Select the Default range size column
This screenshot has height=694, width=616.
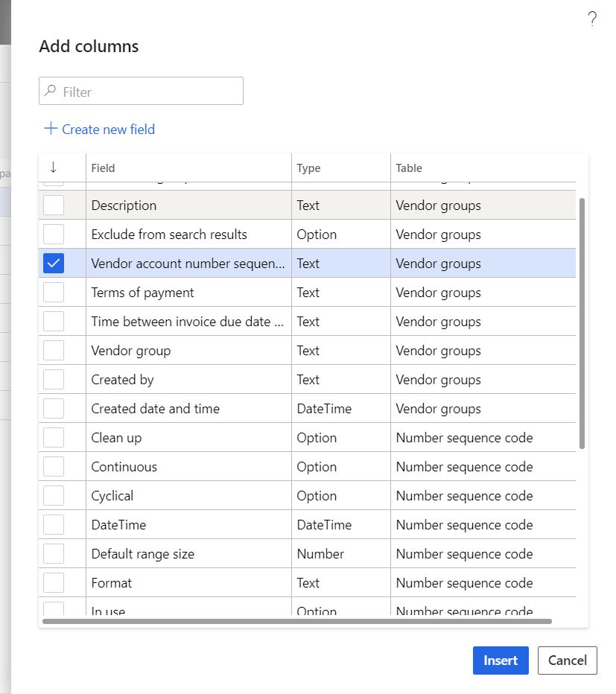click(52, 553)
